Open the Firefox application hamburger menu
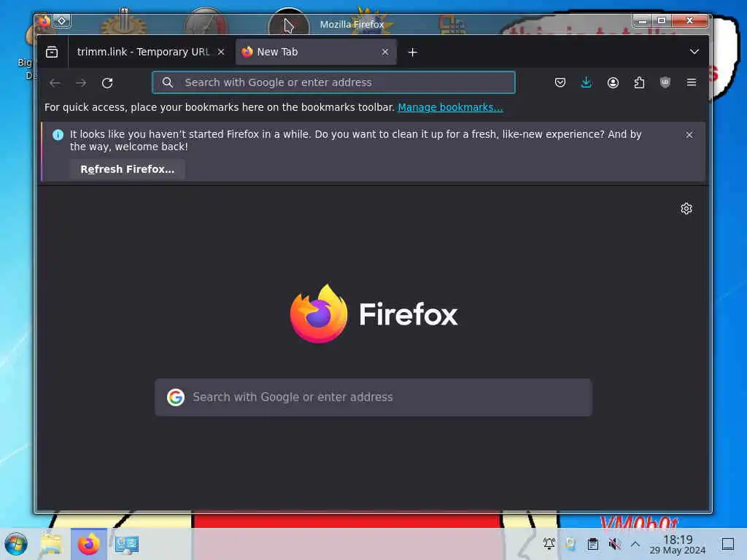Screen dimensions: 747x560 click(692, 83)
